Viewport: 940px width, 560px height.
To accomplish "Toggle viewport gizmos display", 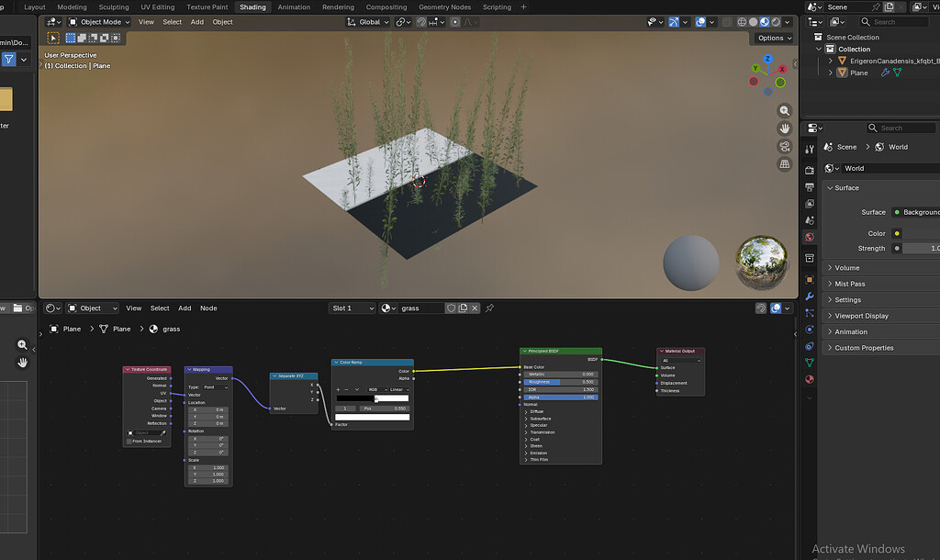I will [674, 22].
